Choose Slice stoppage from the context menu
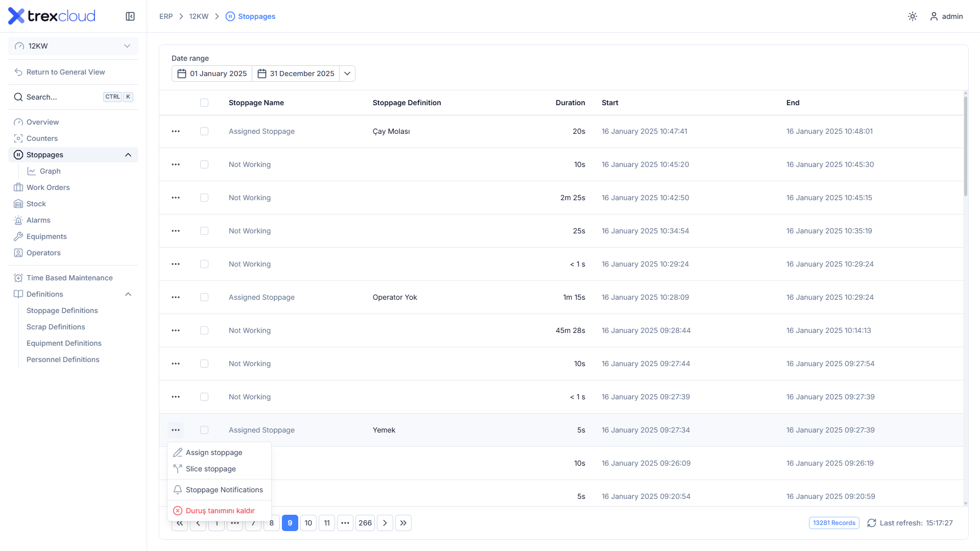The width and height of the screenshot is (980, 551). [219, 469]
